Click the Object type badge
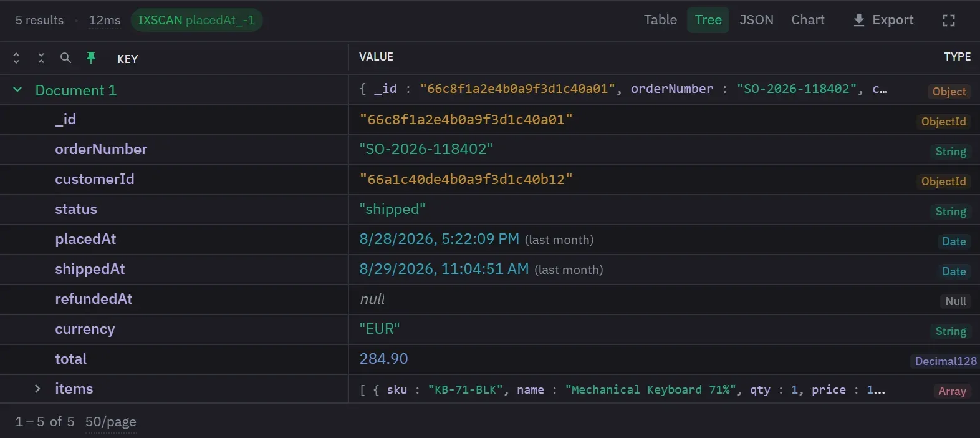Viewport: 980px width, 438px height. 949,92
